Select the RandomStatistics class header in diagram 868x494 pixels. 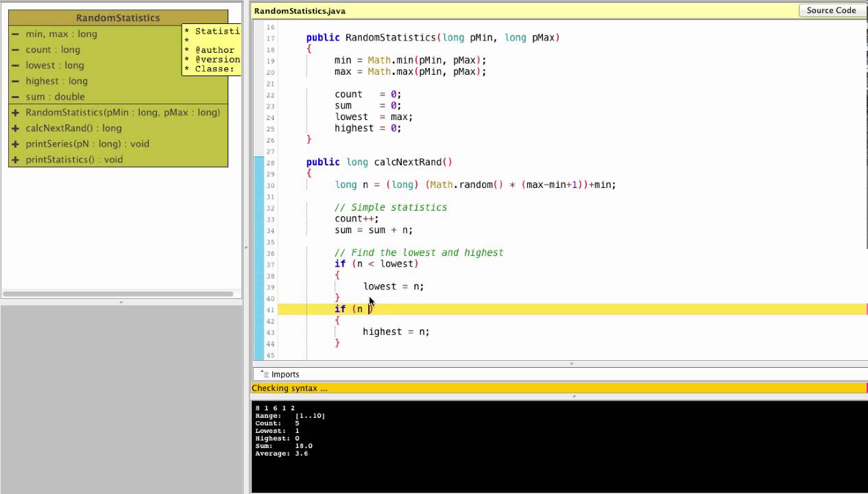pos(118,18)
